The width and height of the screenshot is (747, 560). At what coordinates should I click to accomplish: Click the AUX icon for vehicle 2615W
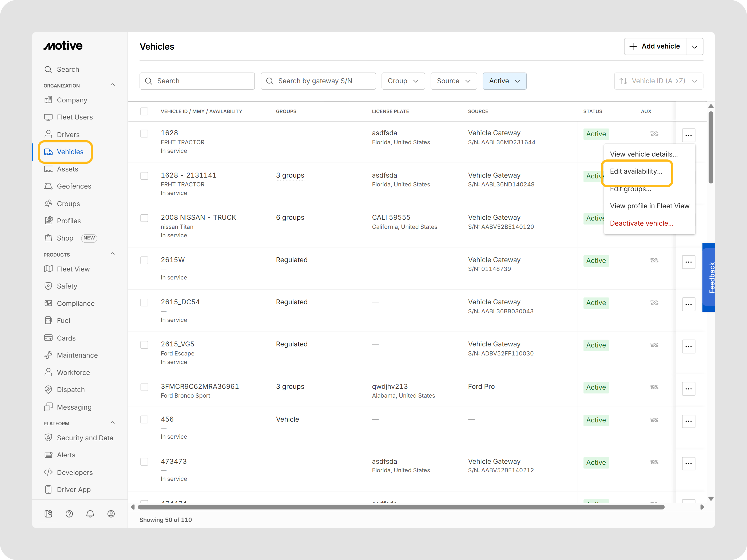click(654, 260)
